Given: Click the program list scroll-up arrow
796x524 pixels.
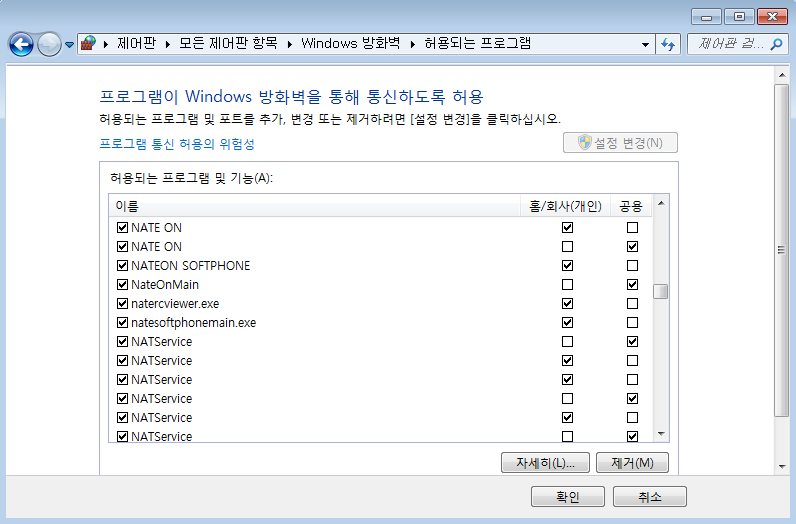Looking at the screenshot, I should point(661,203).
